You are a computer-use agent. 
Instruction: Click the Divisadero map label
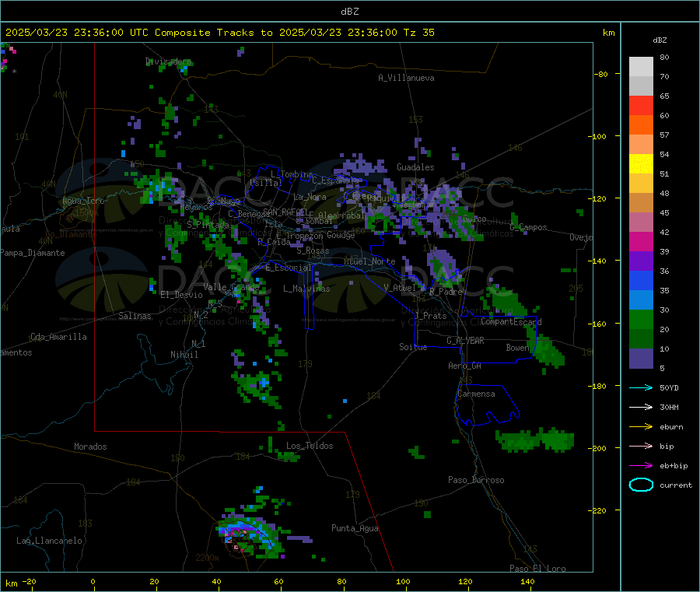(x=168, y=61)
